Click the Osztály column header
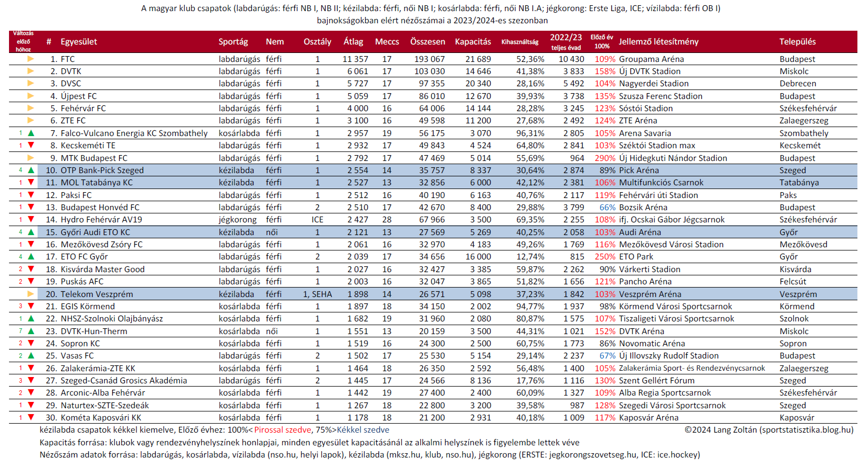This screenshot has height=466, width=868. 318,41
